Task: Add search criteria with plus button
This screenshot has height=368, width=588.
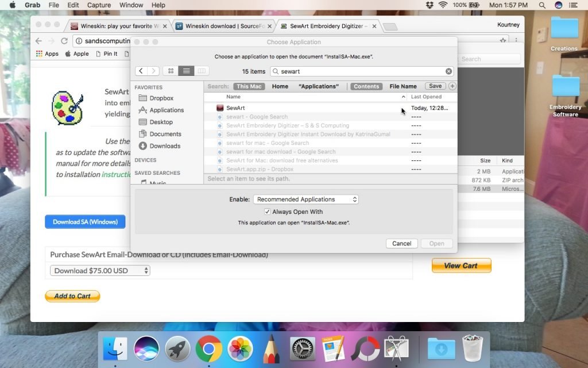Action: click(x=452, y=86)
